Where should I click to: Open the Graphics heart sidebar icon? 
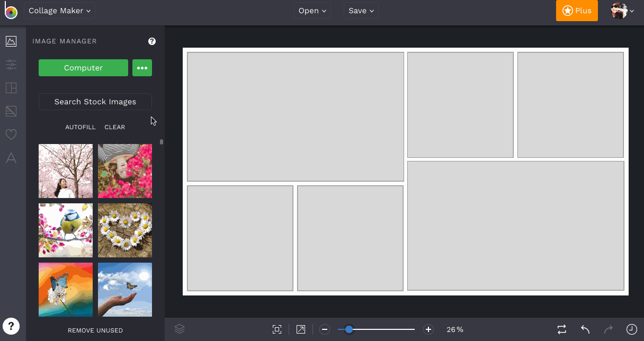coord(11,134)
